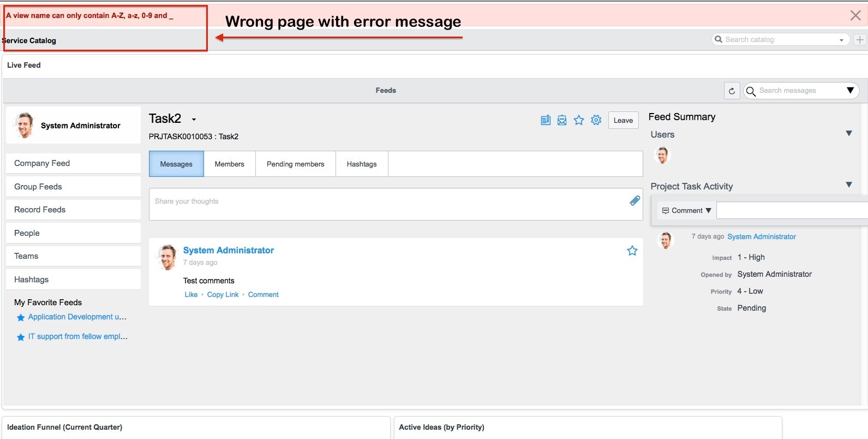This screenshot has height=439, width=868.
Task: Open the Task2 feed settings gear
Action: [x=596, y=120]
